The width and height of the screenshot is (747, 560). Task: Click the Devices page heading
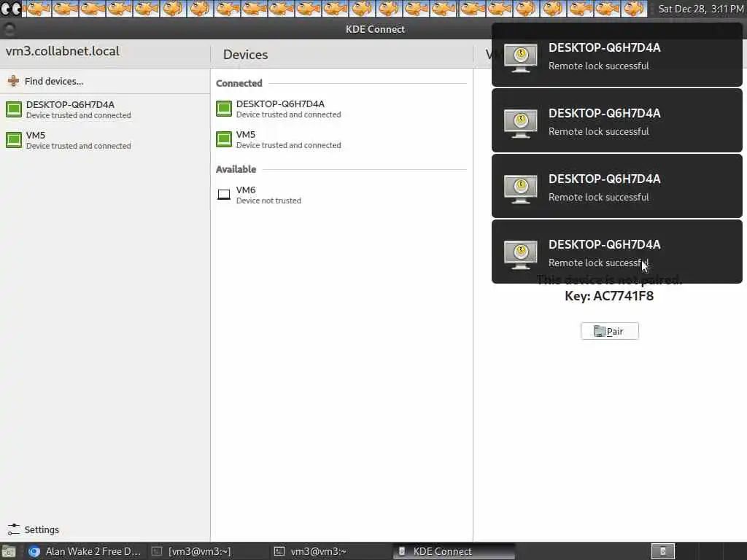[x=245, y=55]
